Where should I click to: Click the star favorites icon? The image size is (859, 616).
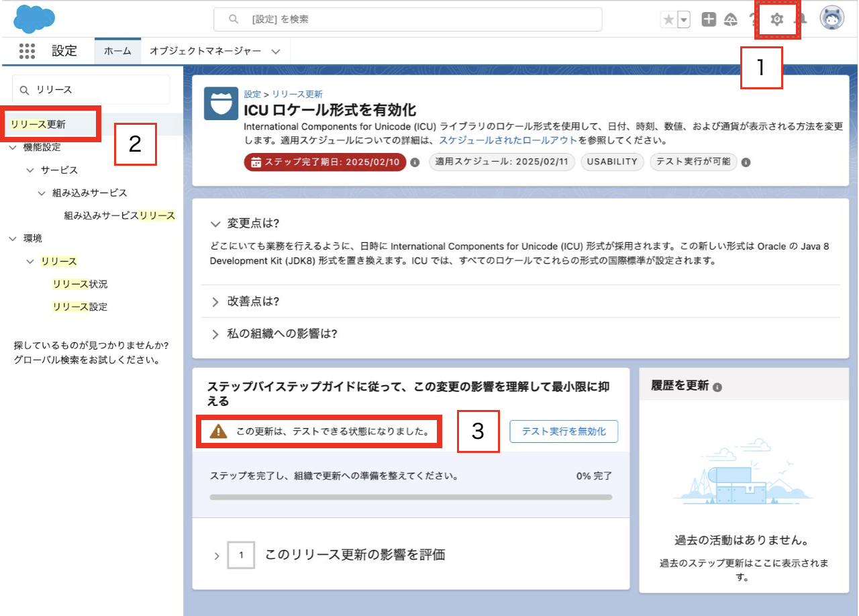[x=670, y=19]
